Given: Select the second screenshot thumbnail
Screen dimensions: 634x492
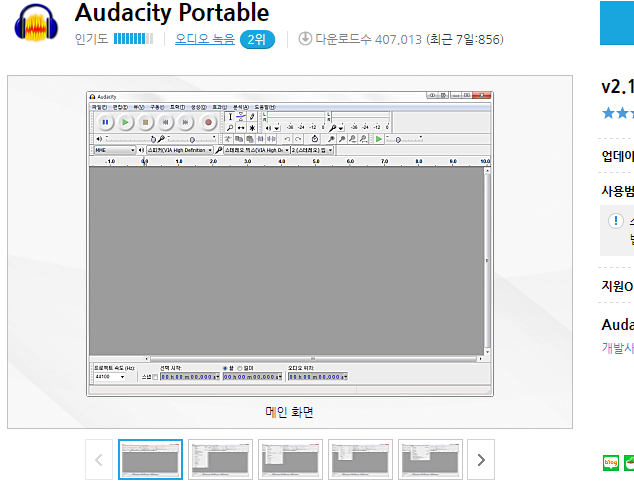Looking at the screenshot, I should point(220,460).
